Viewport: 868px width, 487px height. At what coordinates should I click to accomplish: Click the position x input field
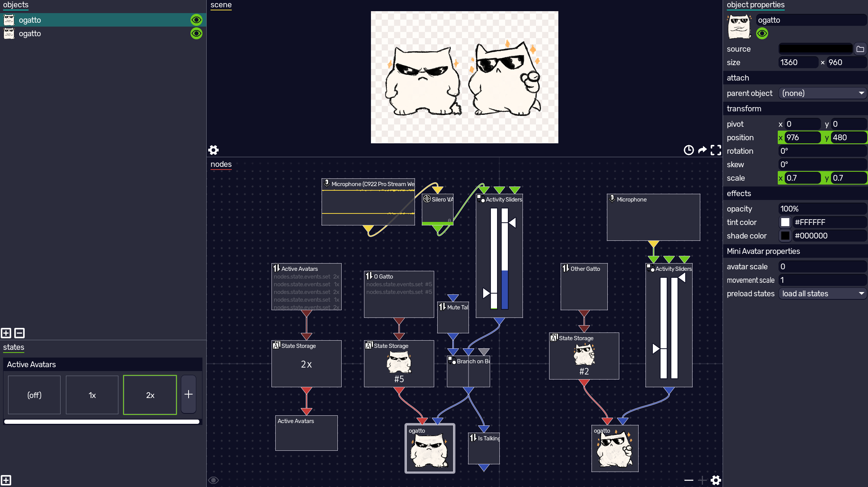[802, 138]
